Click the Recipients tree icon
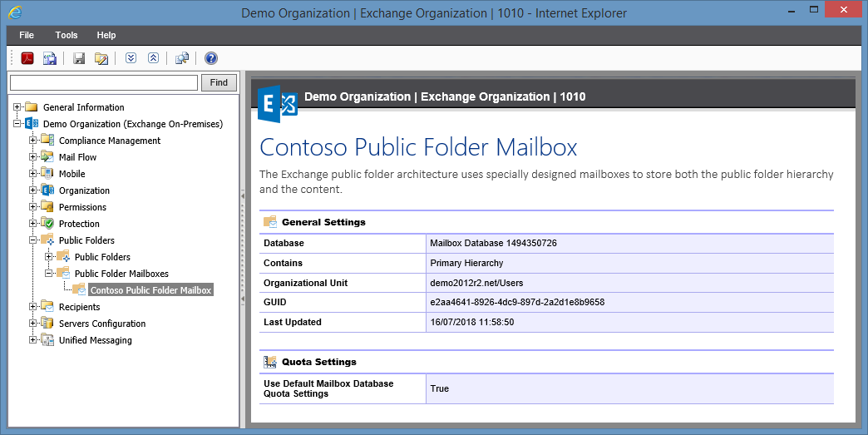The height and width of the screenshot is (435, 868). [47, 306]
